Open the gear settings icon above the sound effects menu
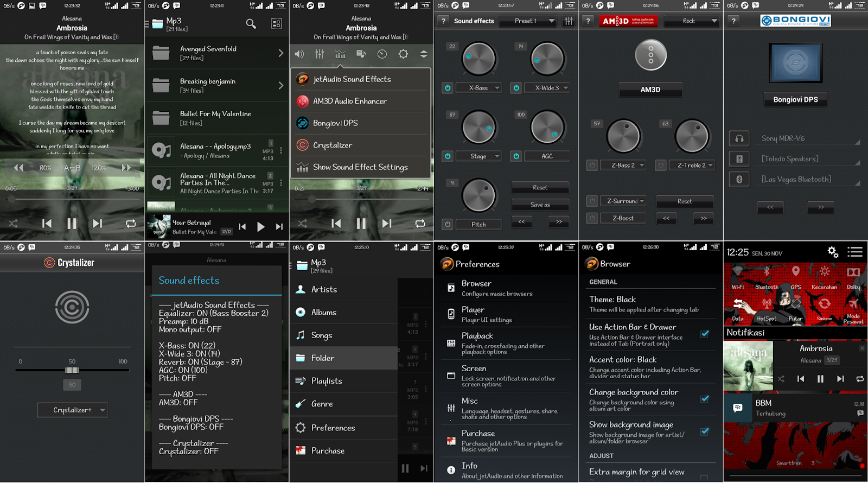 (403, 54)
